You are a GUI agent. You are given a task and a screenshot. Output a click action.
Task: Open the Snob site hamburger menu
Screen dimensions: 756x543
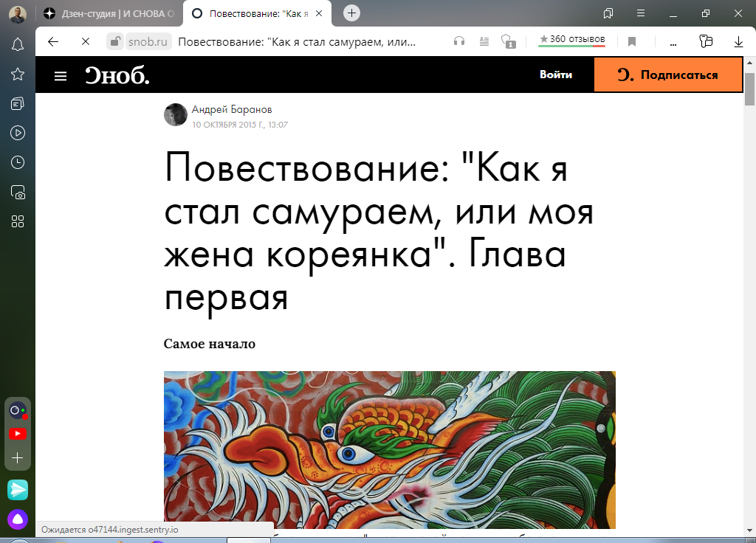coord(61,76)
